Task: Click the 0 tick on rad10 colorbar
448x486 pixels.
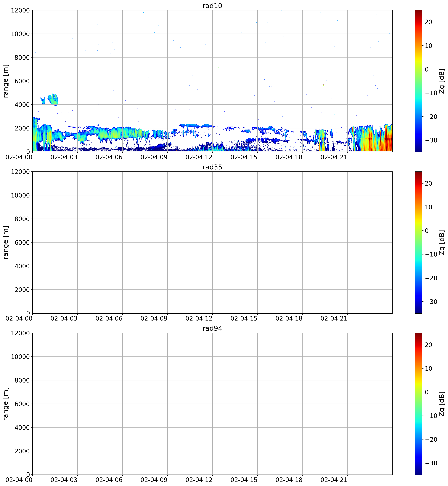Action: (x=427, y=69)
